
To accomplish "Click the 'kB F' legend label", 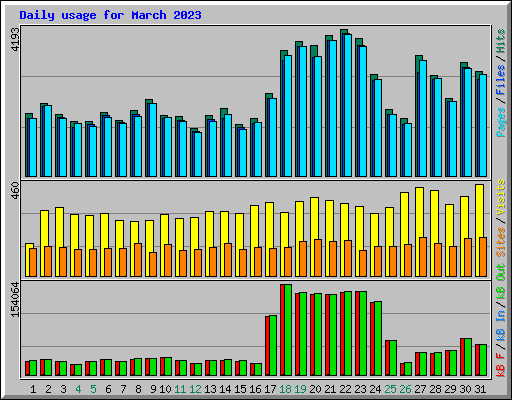I will 501,365.
